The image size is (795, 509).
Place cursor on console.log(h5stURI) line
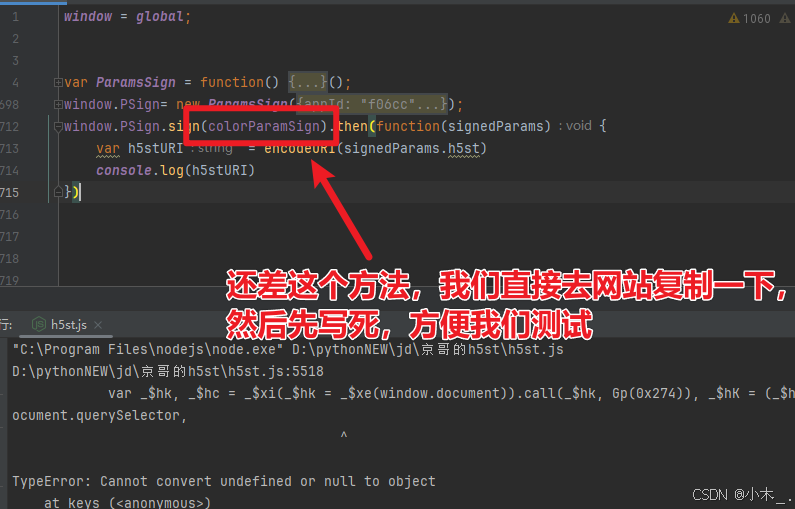175,170
